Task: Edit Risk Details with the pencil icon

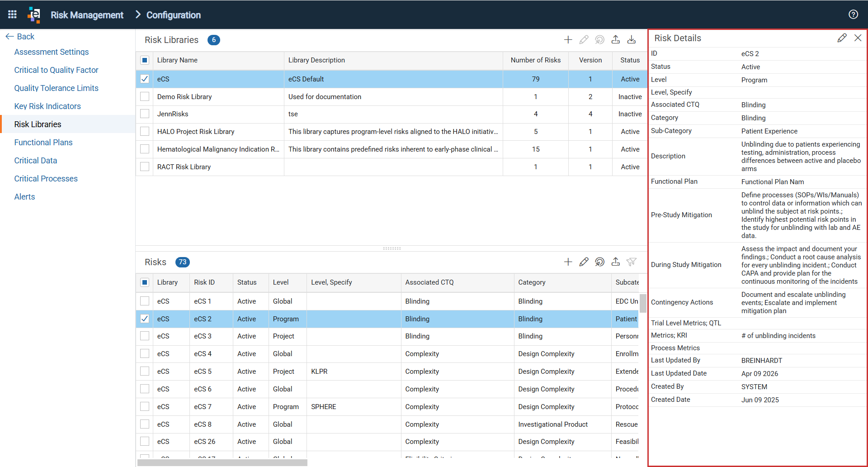Action: [x=842, y=38]
